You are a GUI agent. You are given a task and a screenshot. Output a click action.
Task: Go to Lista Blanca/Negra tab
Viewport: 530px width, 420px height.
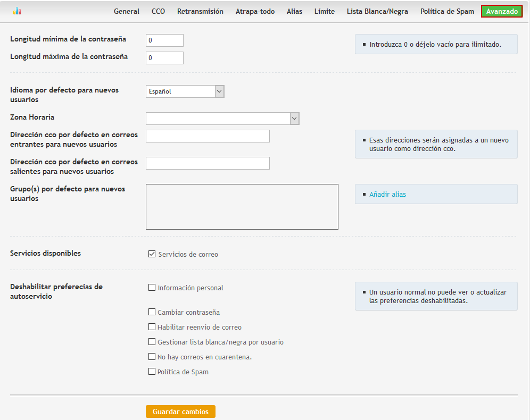click(x=377, y=12)
